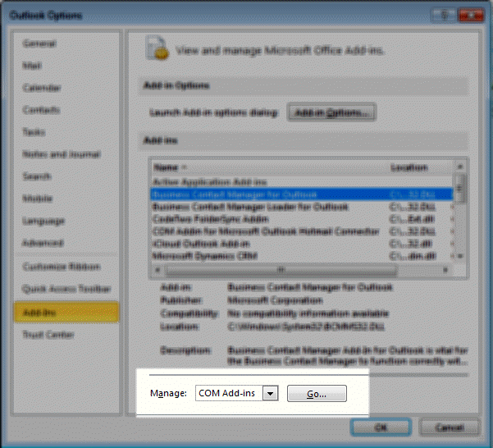The height and width of the screenshot is (448, 493).
Task: Click the Add-in Options... button
Action: pos(331,112)
